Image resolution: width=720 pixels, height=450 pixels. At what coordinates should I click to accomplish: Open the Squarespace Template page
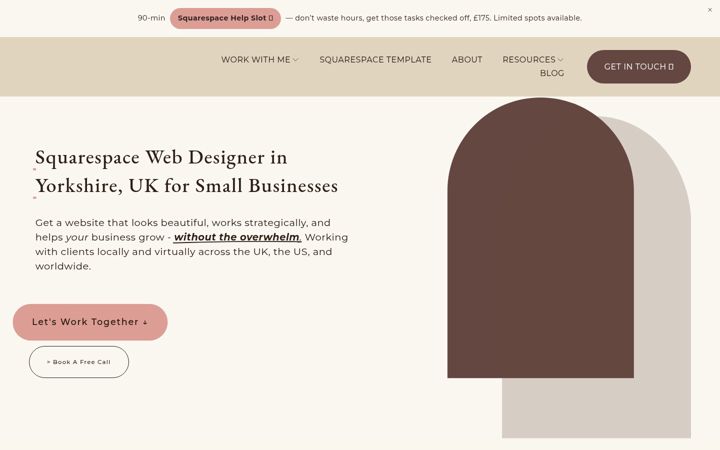pyautogui.click(x=375, y=60)
